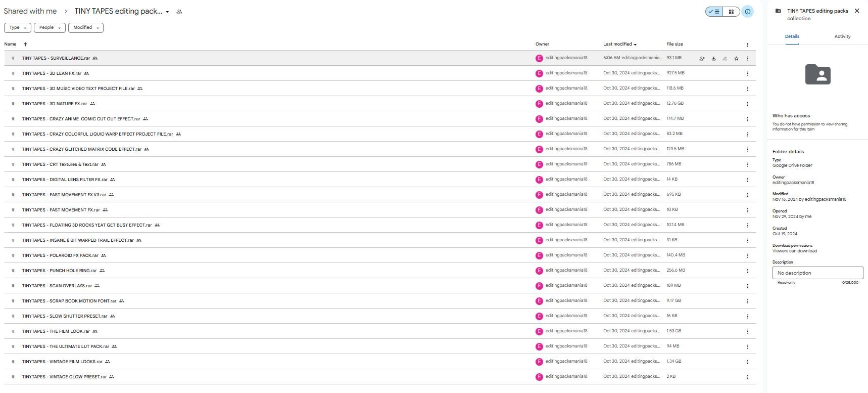868x393 pixels.
Task: Close the details side panel
Action: (x=857, y=11)
